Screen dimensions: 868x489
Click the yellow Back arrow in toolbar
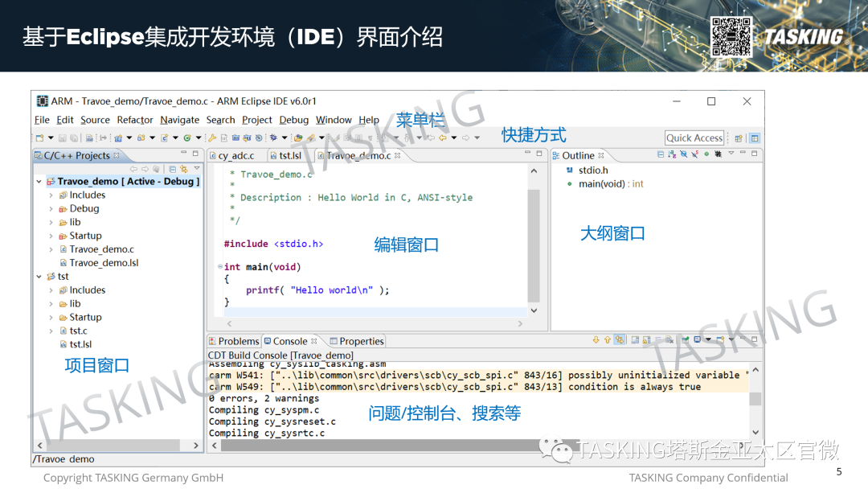point(442,138)
